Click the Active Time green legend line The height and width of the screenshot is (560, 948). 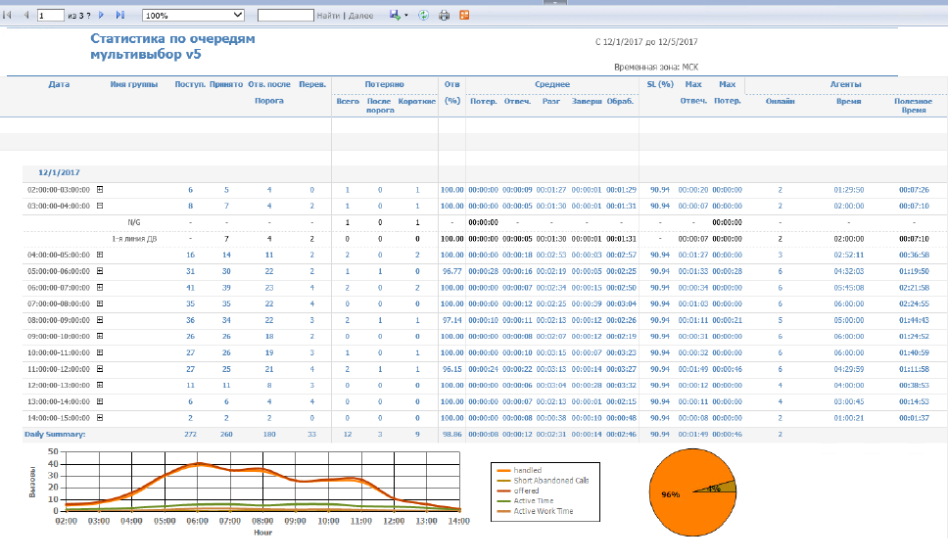503,501
